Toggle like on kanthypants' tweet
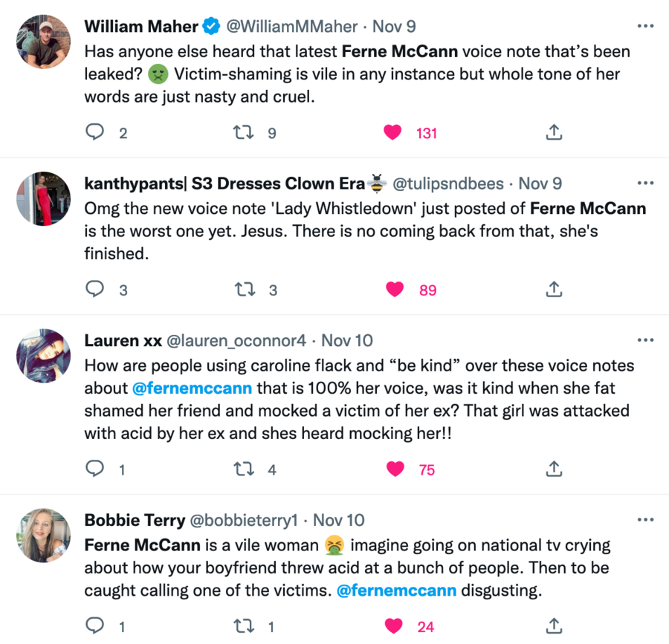This screenshot has width=669, height=644. tap(393, 290)
